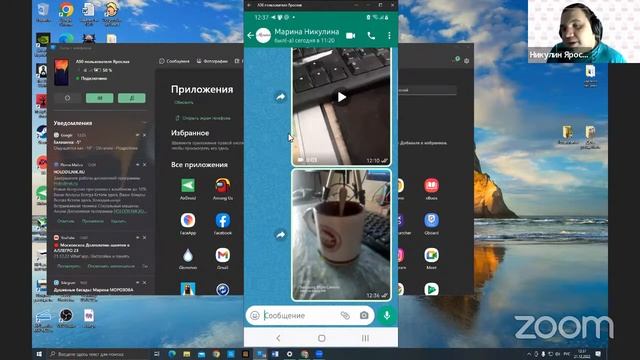This screenshot has height=360, width=640.
Task: Open File Explorer from taskbar
Action: [x=187, y=354]
